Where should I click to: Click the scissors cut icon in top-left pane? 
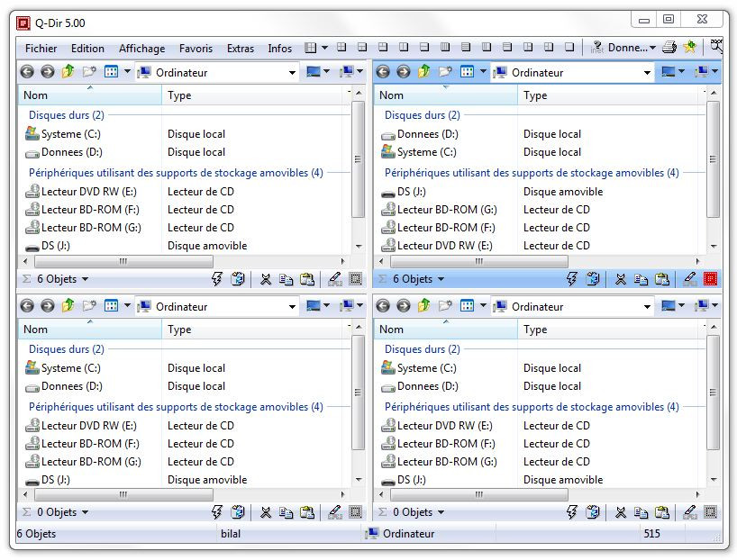tap(266, 279)
